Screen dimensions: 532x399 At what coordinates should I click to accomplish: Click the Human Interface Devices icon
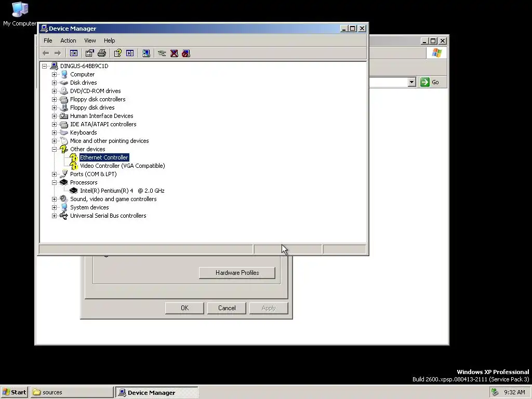(x=64, y=116)
